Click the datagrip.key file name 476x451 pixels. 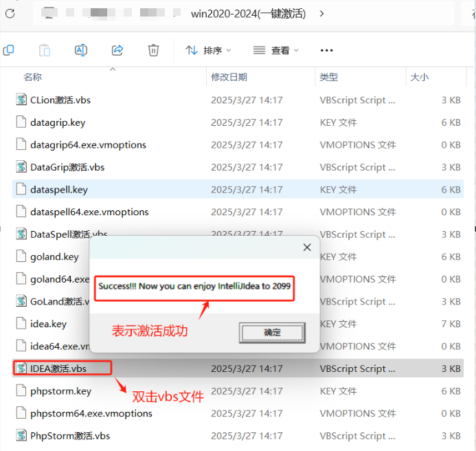click(58, 122)
